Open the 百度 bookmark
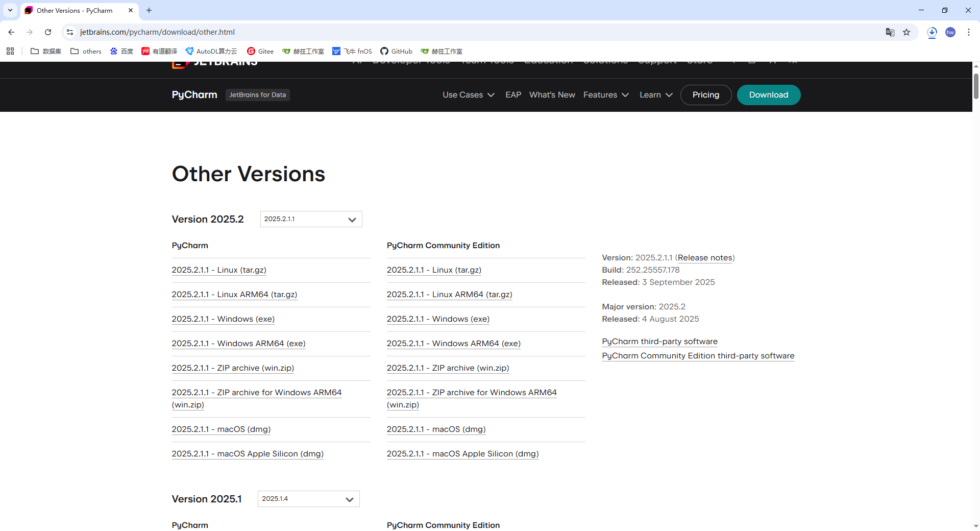Screen dimensions: 980x531 [x=121, y=51]
